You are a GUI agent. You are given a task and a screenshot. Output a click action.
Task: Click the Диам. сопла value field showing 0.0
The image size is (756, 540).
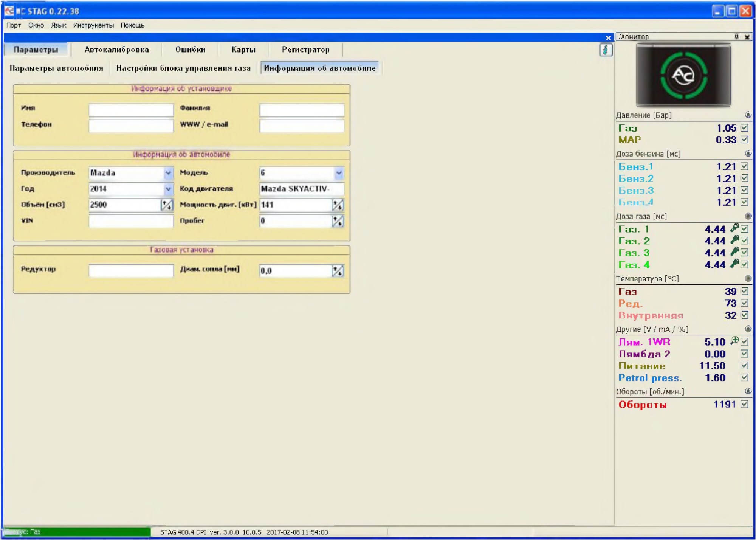click(296, 271)
